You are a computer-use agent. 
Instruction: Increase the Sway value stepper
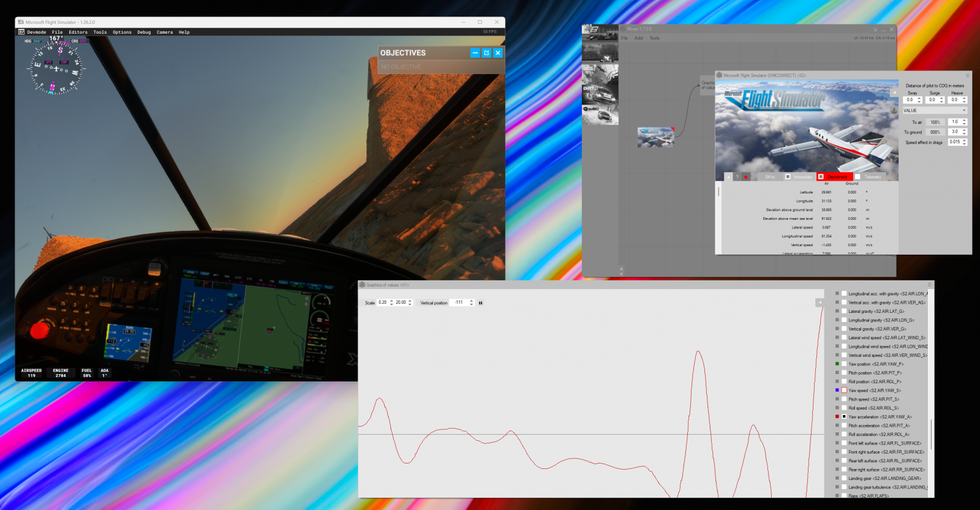click(x=919, y=98)
